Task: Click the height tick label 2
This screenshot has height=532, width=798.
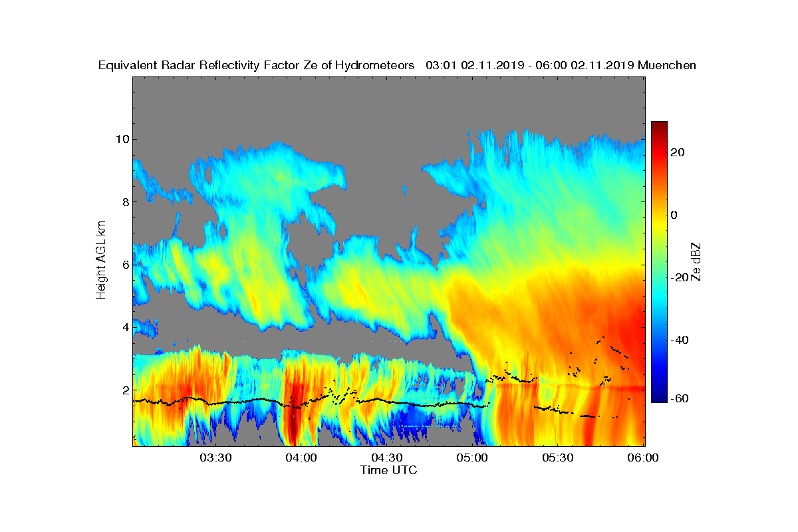Action: (x=125, y=390)
